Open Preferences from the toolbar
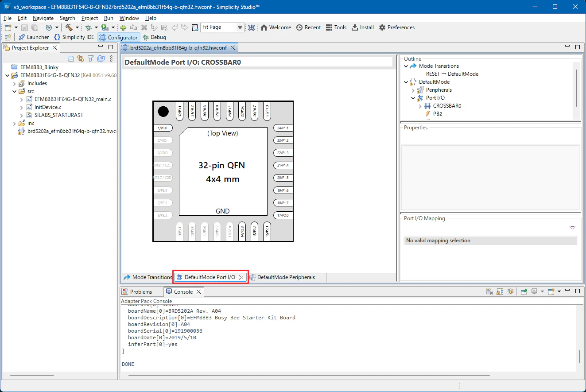The width and height of the screenshot is (586, 392). 397,27
